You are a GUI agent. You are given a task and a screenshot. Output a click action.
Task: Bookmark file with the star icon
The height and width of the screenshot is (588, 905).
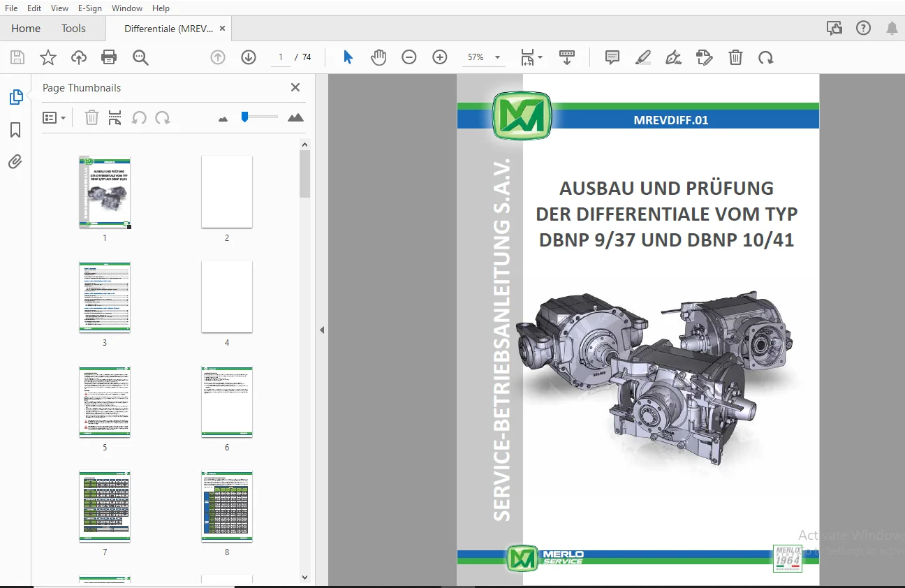coord(47,58)
